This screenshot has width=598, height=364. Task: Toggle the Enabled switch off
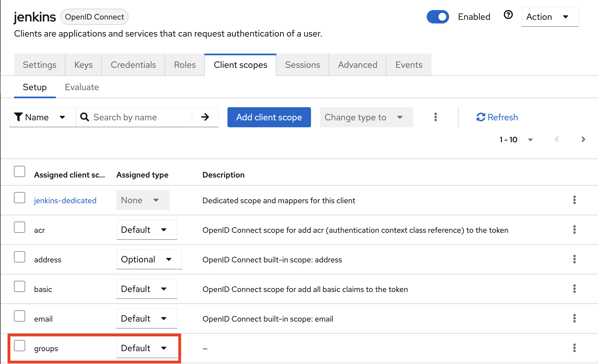pos(438,17)
